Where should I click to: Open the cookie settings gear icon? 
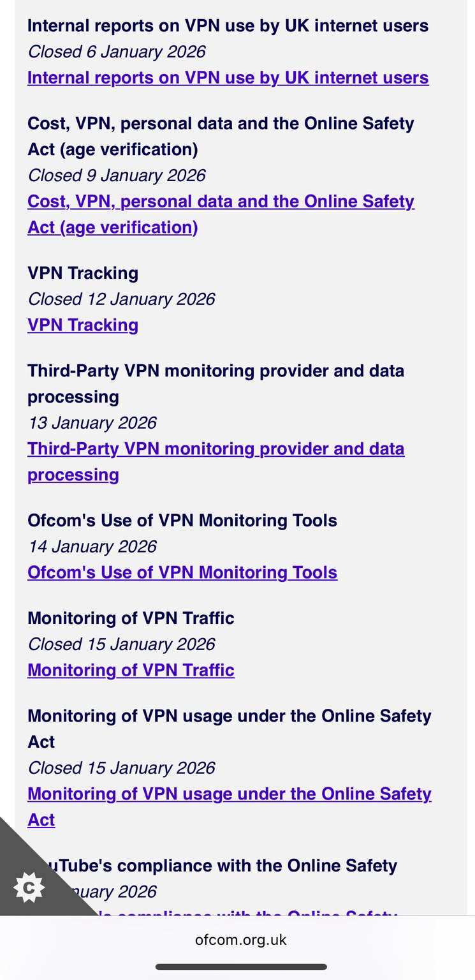click(x=29, y=887)
